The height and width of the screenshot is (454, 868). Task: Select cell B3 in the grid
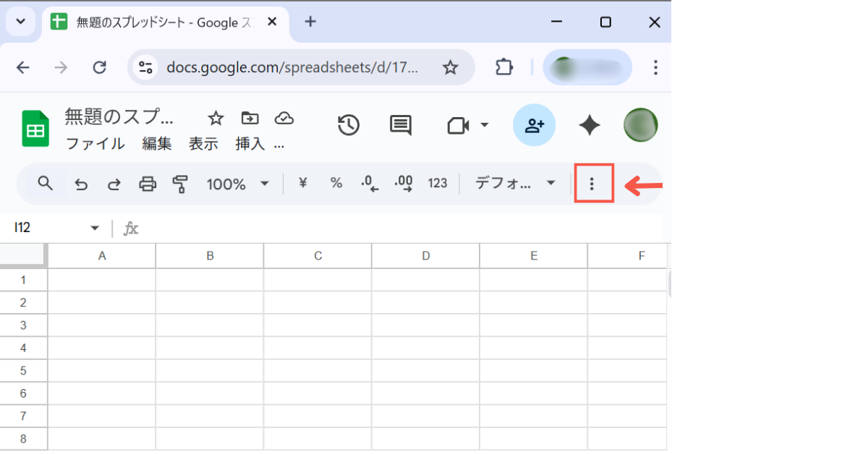pos(210,325)
